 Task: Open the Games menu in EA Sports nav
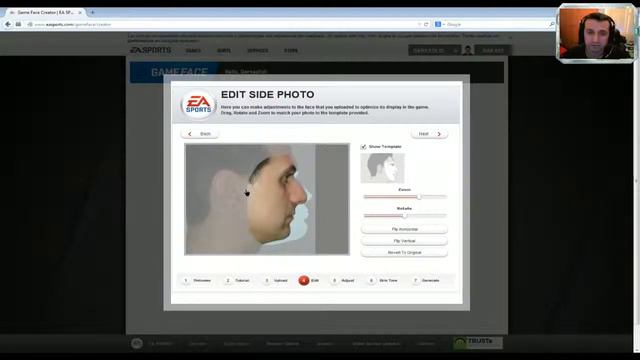[193, 51]
